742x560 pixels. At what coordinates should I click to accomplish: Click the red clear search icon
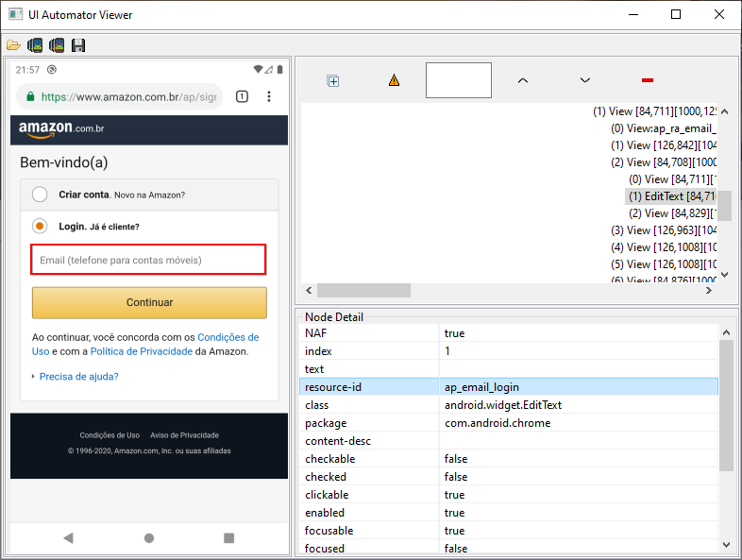coord(648,80)
